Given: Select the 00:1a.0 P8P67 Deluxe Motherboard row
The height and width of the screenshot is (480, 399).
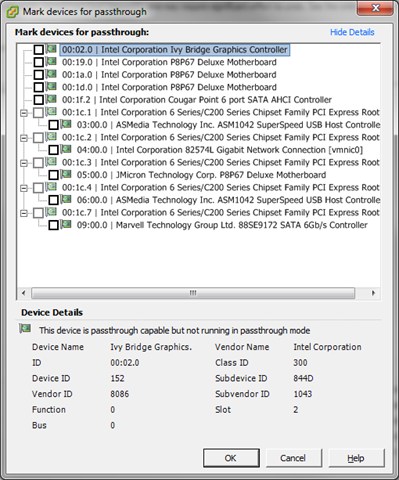Looking at the screenshot, I should pos(169,75).
